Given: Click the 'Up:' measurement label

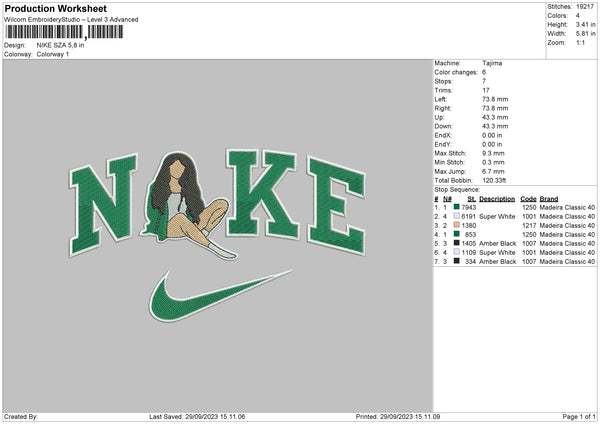Looking at the screenshot, I should click(439, 117).
